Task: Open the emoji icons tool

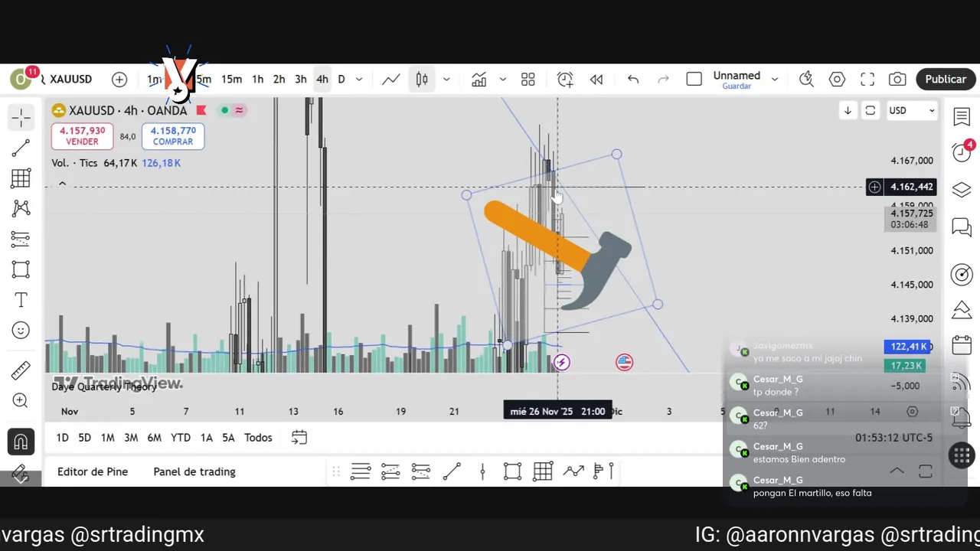Action: click(21, 330)
